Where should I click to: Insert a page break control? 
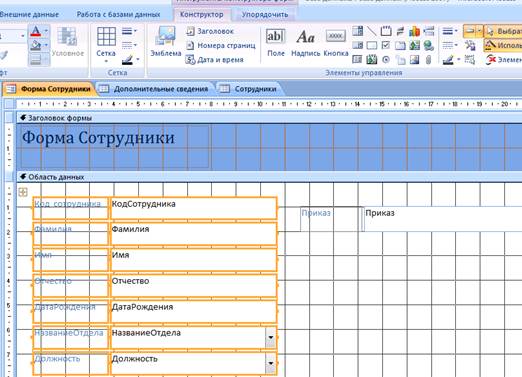coord(429,31)
